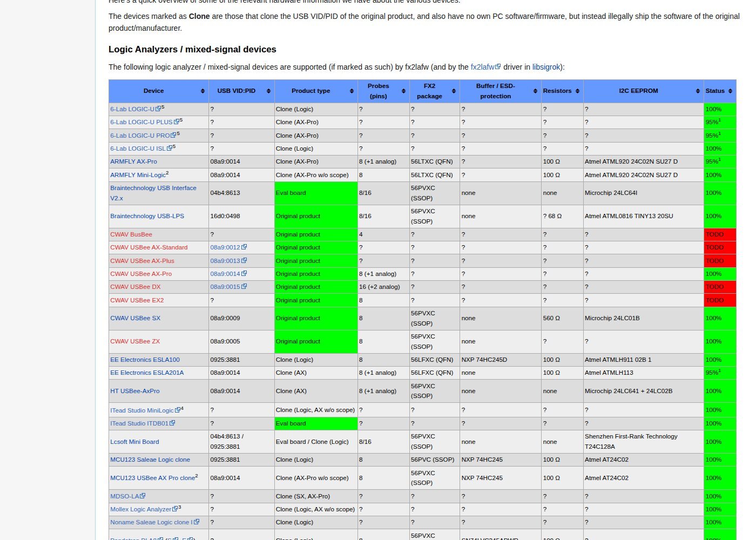Open CWAV USBee ZX red link
The height and width of the screenshot is (540, 756).
[135, 341]
